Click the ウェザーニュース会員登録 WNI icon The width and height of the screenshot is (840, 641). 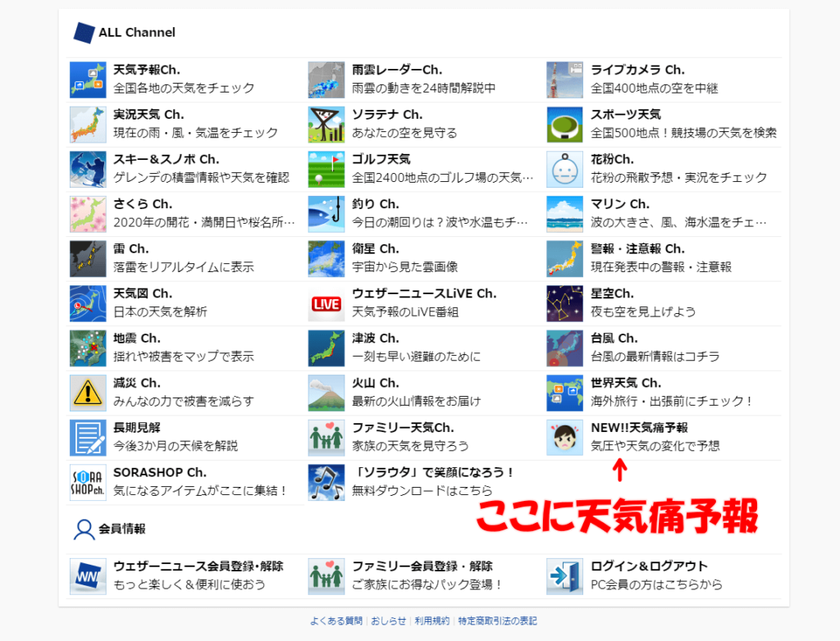(88, 576)
